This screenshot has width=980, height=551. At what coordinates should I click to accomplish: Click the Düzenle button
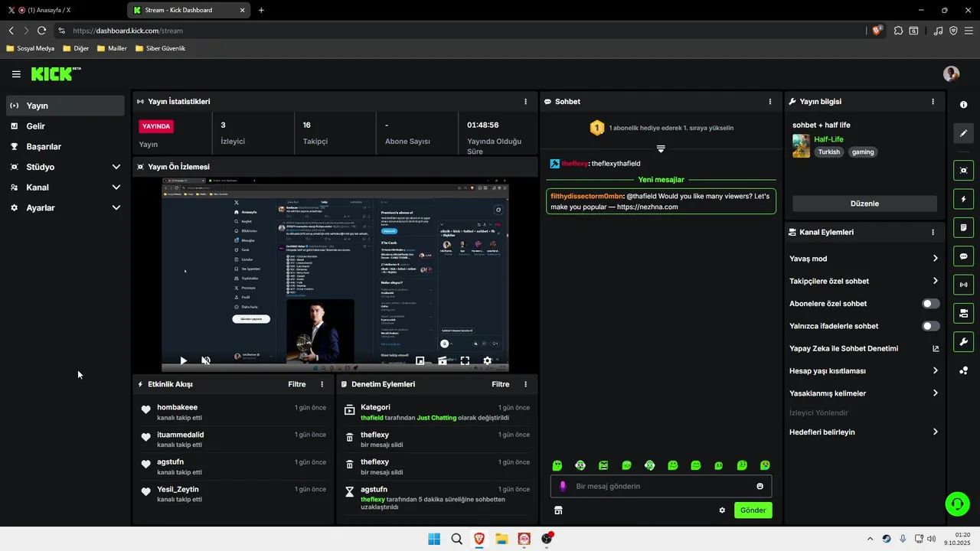click(864, 204)
